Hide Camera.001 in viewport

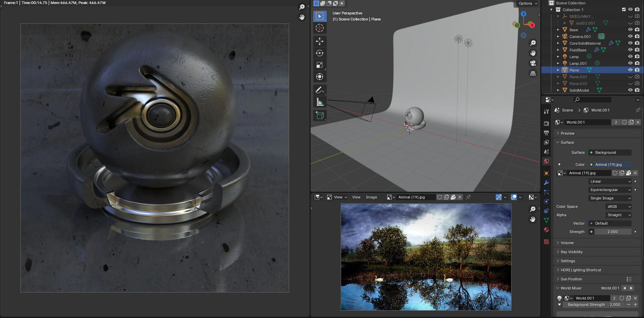[630, 36]
